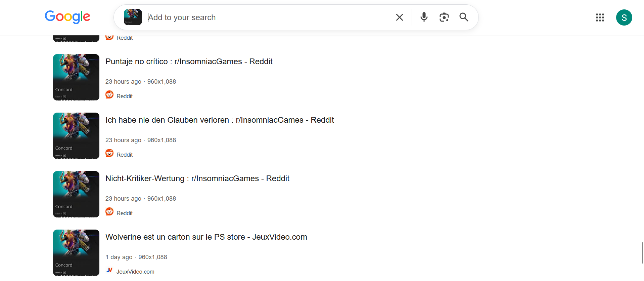
Task: Open thumbnail for "Puntaje no crítico" result
Action: pos(76,77)
